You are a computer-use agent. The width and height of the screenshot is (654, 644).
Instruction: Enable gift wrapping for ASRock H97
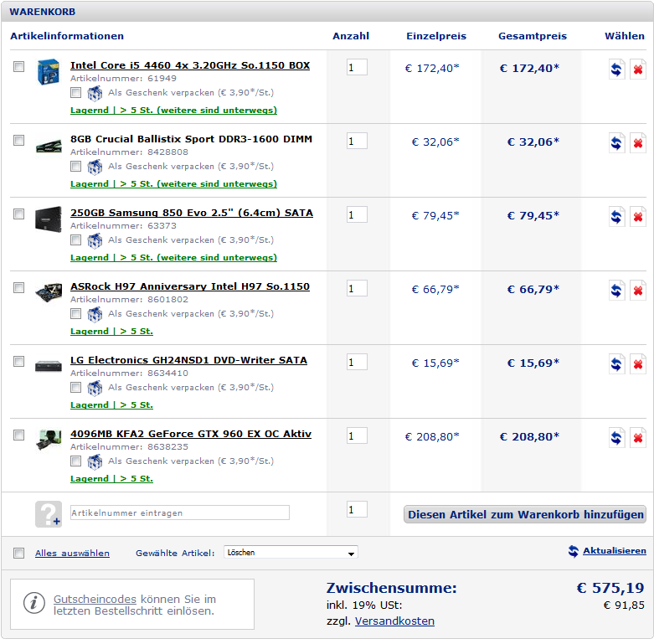click(75, 314)
